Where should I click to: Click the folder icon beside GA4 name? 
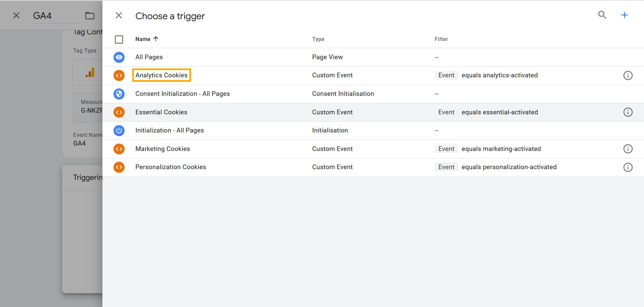pos(90,15)
